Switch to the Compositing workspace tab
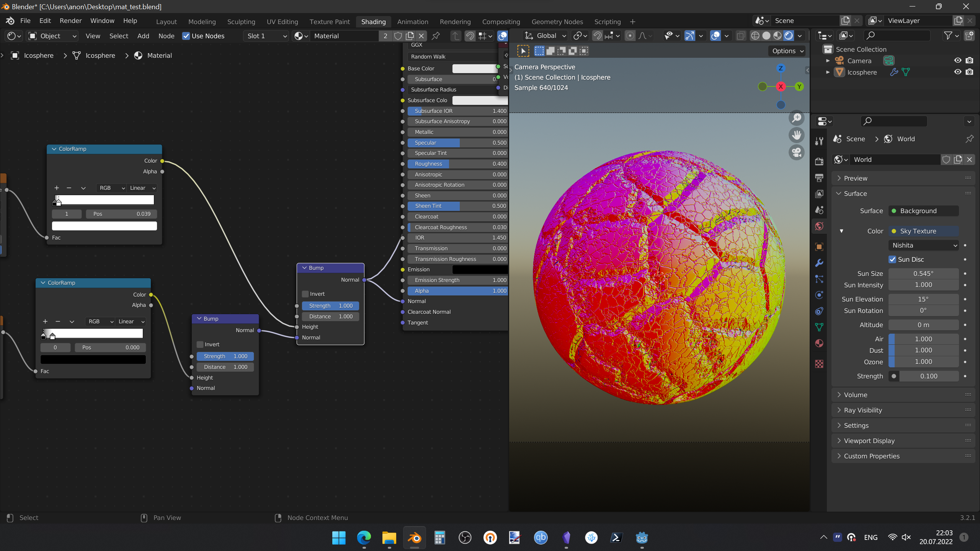The image size is (980, 551). 501,22
